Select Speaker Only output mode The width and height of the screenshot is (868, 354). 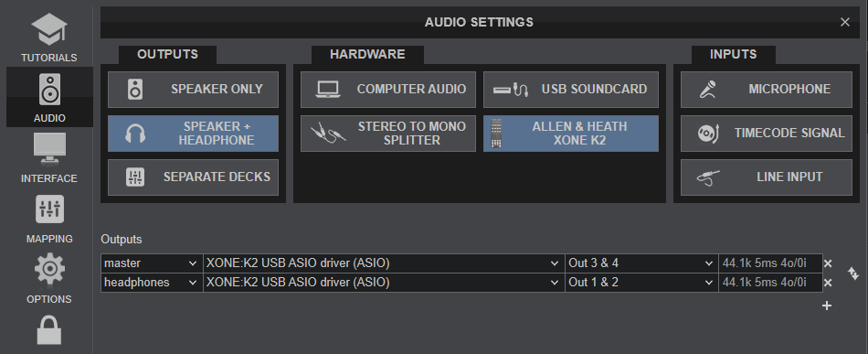click(193, 90)
